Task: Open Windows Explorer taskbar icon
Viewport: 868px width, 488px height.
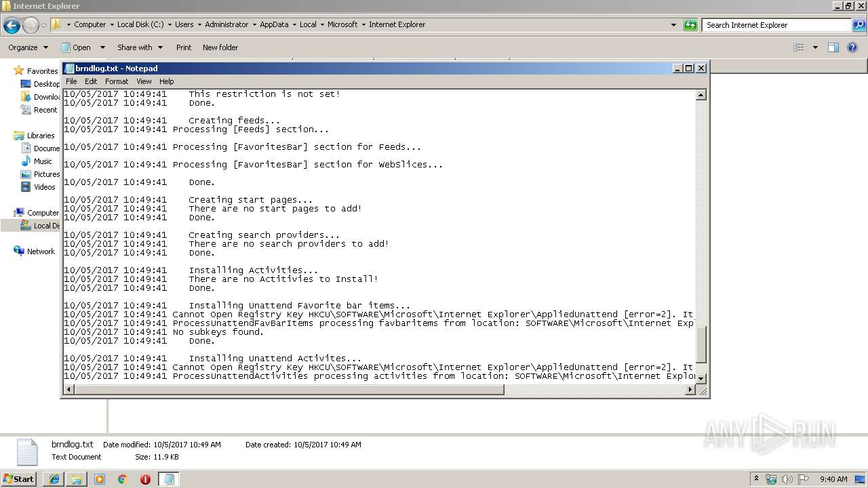Action: [77, 479]
